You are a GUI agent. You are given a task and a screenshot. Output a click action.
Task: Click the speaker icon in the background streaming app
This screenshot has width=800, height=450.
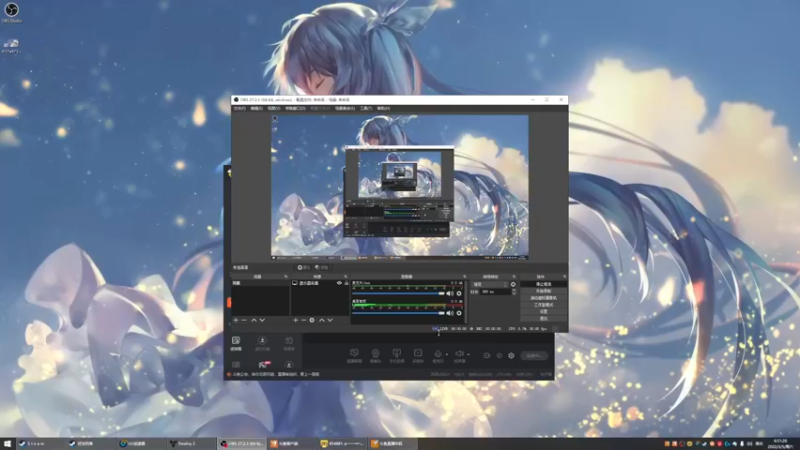[459, 354]
